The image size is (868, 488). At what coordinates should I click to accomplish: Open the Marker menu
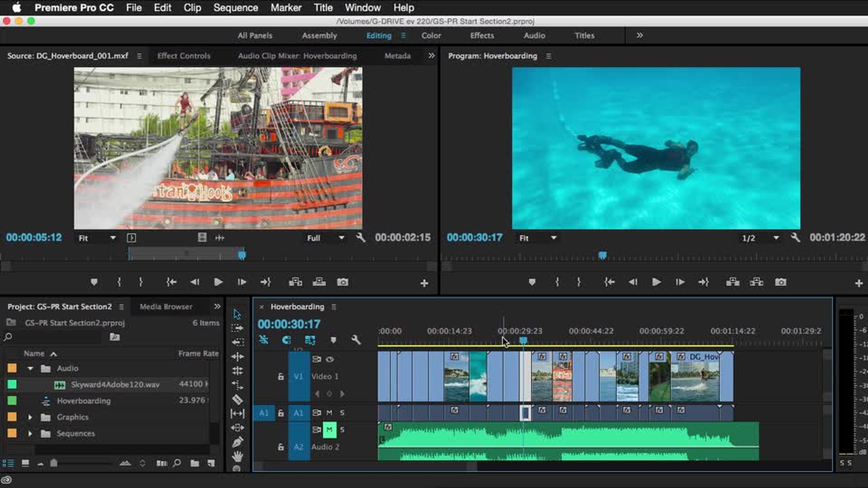286,8
